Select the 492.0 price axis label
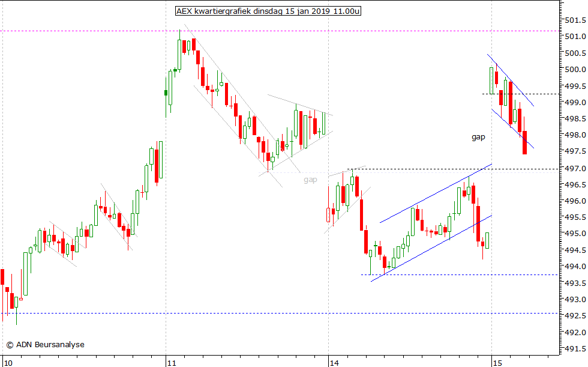Viewport: 588px width, 367px height. coord(575,333)
